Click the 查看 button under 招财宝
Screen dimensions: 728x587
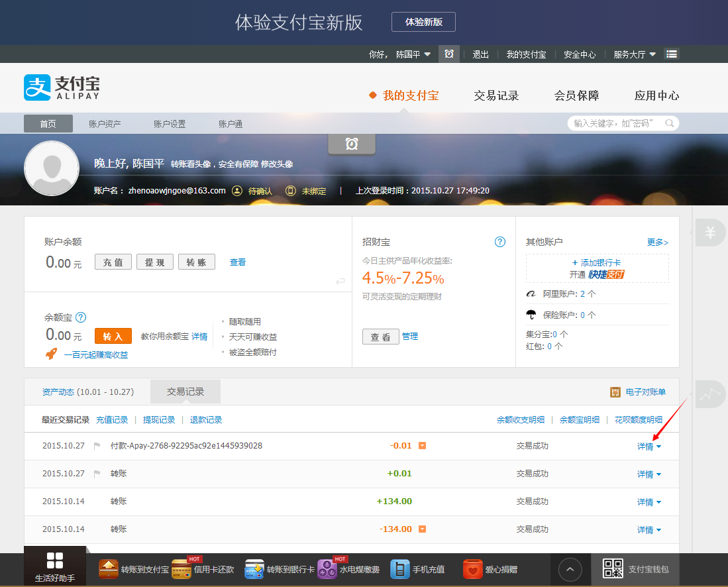click(381, 337)
